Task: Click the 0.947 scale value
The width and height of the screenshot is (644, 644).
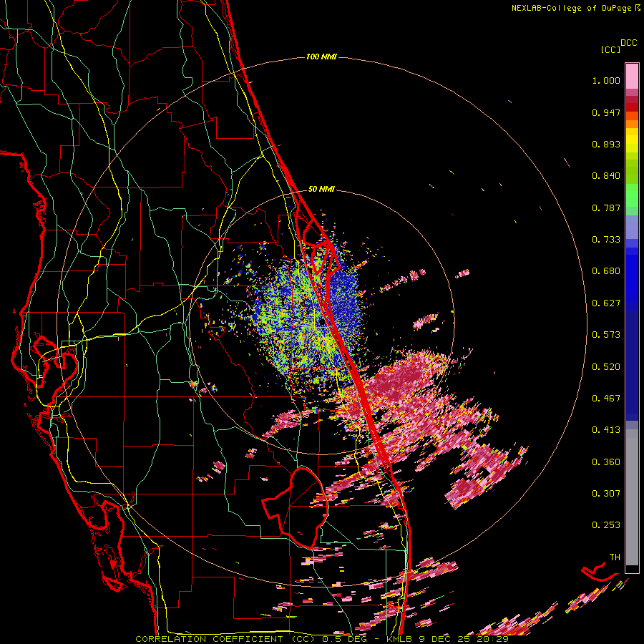Action: (x=606, y=112)
